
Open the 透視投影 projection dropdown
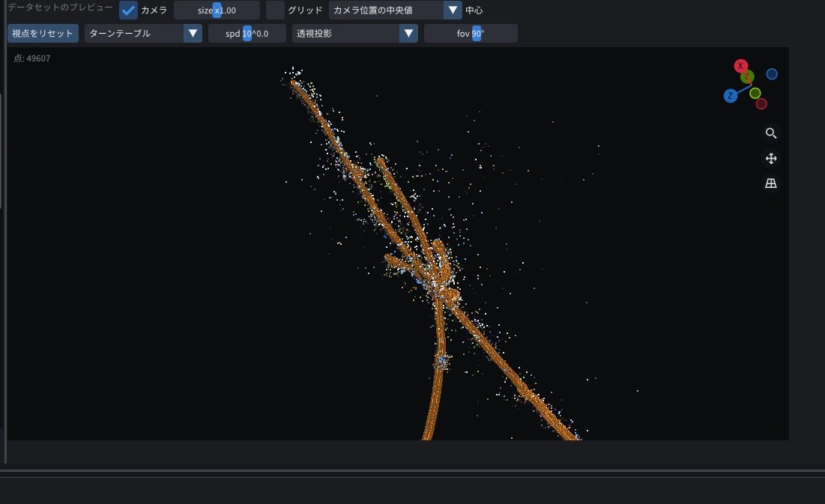355,33
